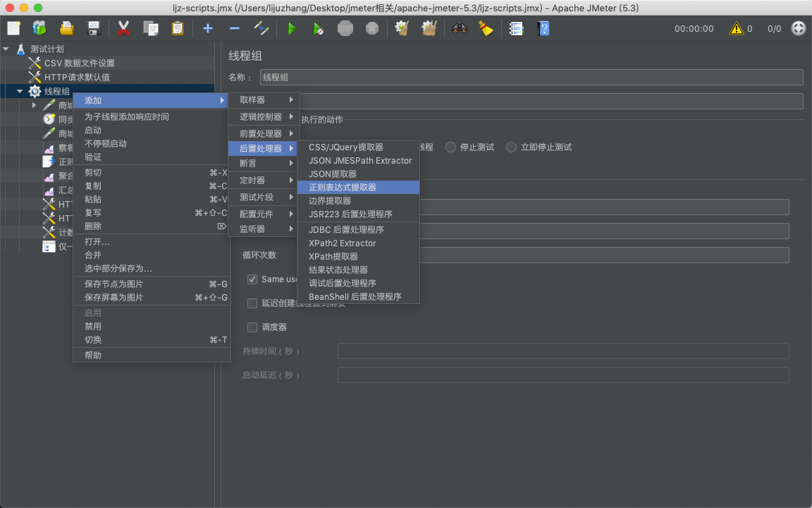Click the Open file folder icon
This screenshot has height=508, width=812.
[67, 28]
